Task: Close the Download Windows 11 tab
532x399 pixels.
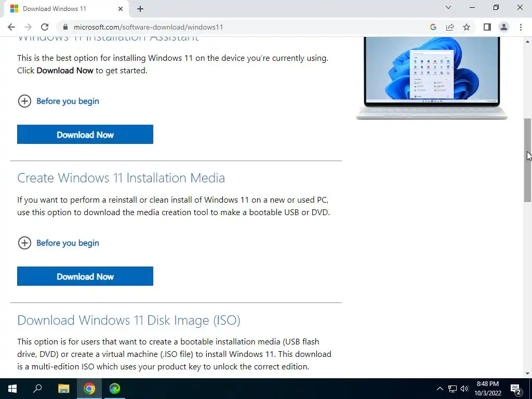Action: (121, 9)
